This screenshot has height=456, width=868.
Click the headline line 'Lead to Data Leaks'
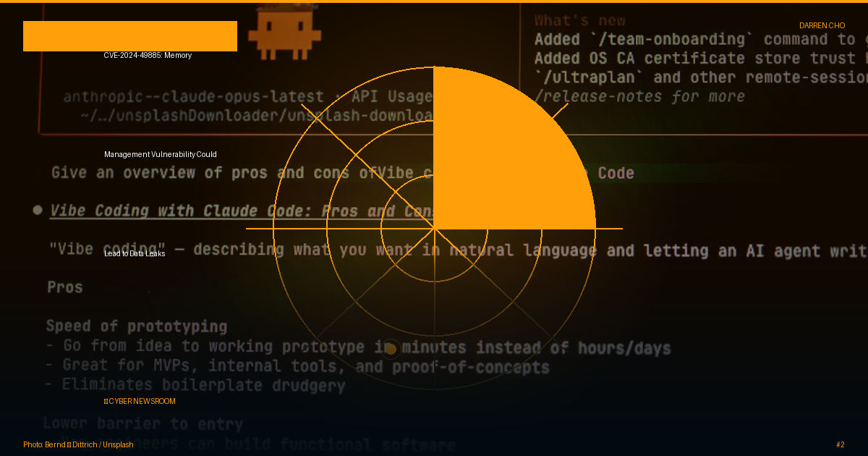pyautogui.click(x=135, y=253)
